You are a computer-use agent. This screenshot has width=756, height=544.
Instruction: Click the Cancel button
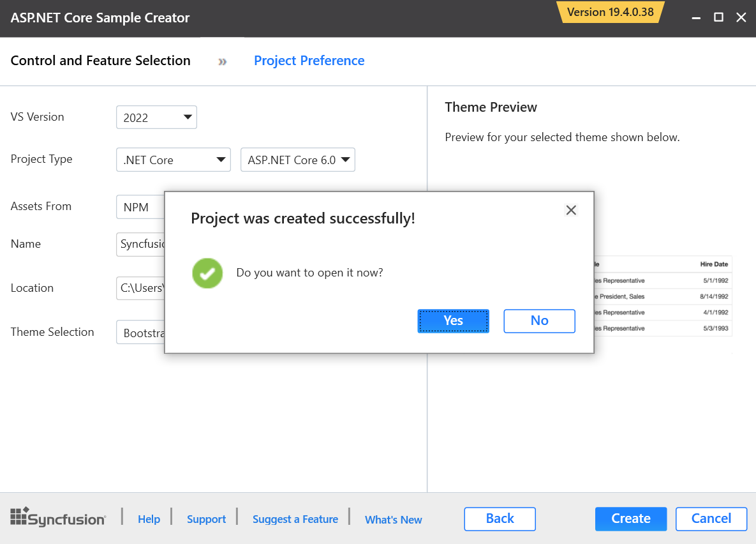[711, 519]
